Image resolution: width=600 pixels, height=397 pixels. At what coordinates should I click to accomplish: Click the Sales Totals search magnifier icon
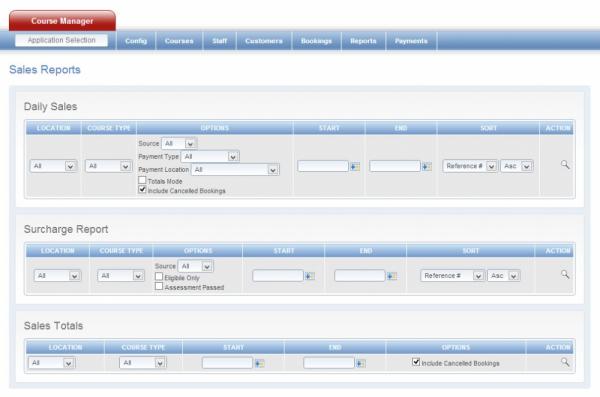[565, 362]
